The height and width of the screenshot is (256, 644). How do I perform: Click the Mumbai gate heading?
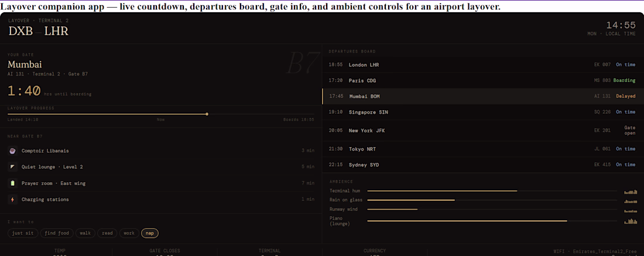point(25,64)
